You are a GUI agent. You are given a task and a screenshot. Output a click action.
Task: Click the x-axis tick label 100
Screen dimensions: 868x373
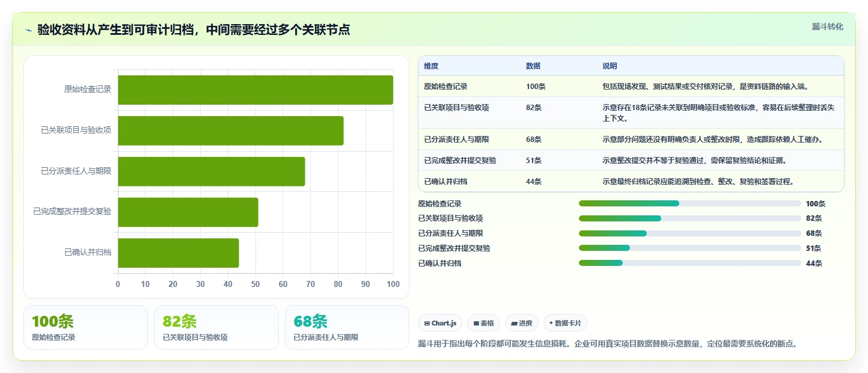[393, 285]
